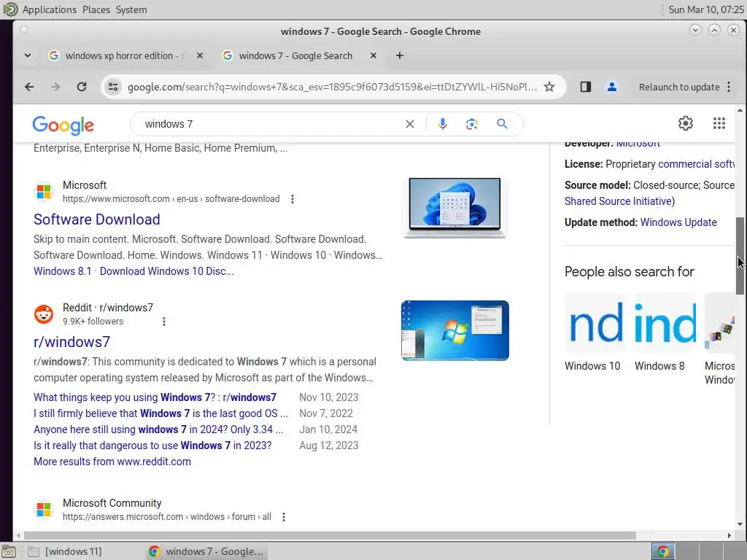Open more options for the Reddit r/windows7 result
747x560 pixels.
click(164, 322)
